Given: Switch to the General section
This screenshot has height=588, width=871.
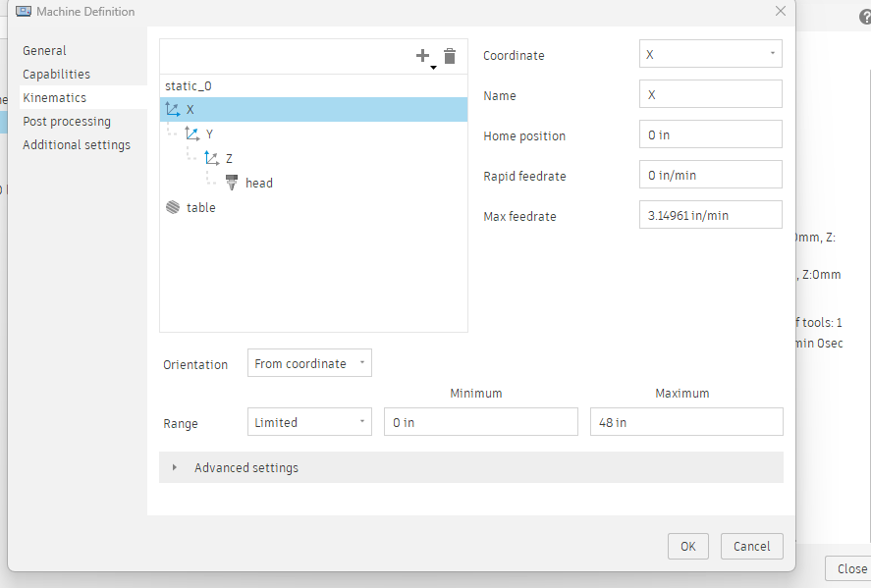Looking at the screenshot, I should pos(44,50).
